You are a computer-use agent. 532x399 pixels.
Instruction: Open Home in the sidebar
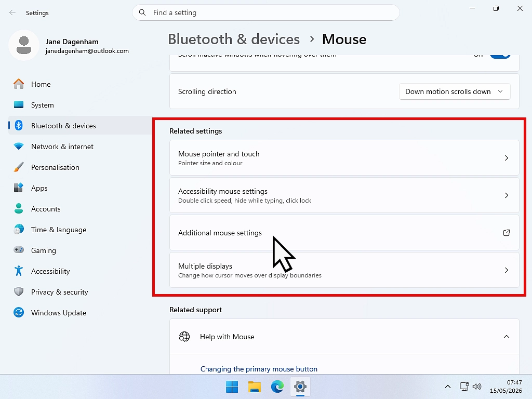pos(80,84)
